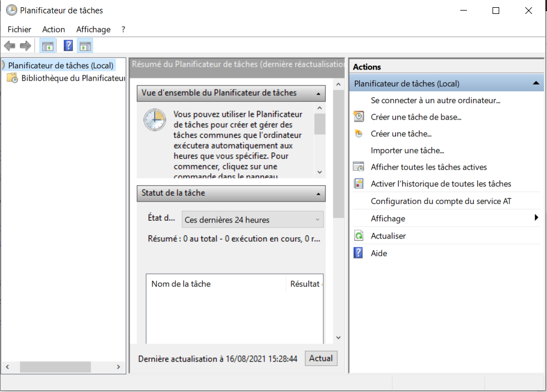Click the forward navigation arrow

coord(25,45)
